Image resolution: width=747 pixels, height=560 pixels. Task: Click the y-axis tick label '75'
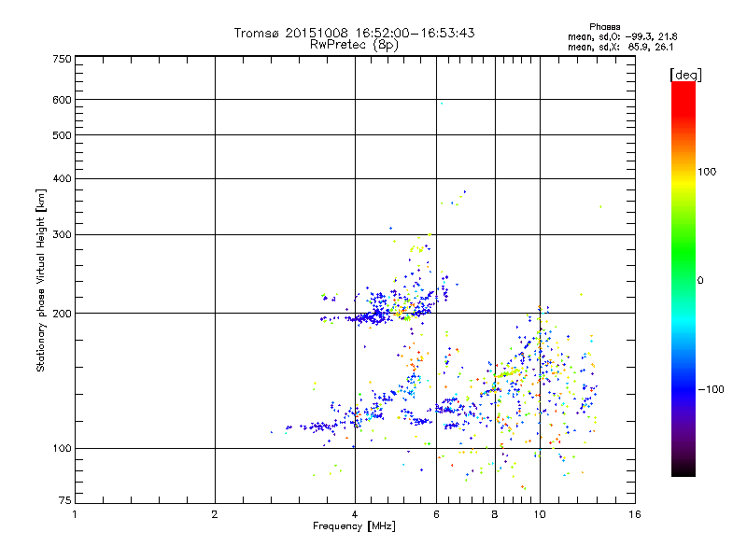[65, 500]
